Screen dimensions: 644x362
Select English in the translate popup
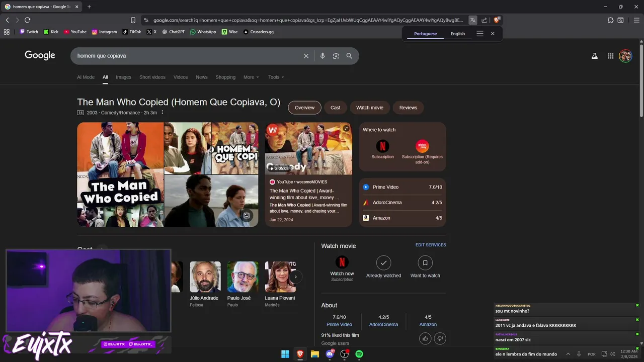coord(458,34)
